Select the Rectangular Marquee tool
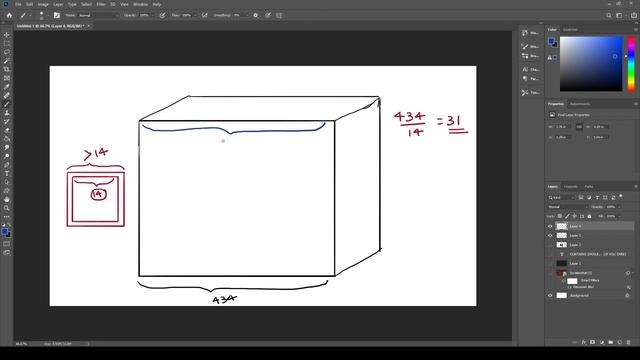Screen dimensions: 640x360 click(x=7, y=44)
